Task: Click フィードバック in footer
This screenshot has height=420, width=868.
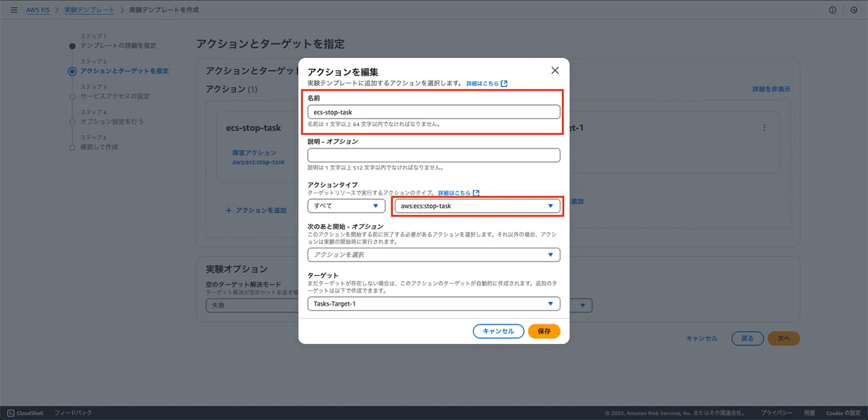Action: click(73, 413)
